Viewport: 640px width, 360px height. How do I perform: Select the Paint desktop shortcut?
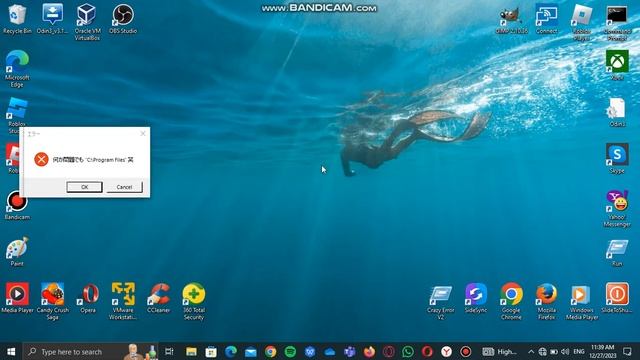(17, 252)
